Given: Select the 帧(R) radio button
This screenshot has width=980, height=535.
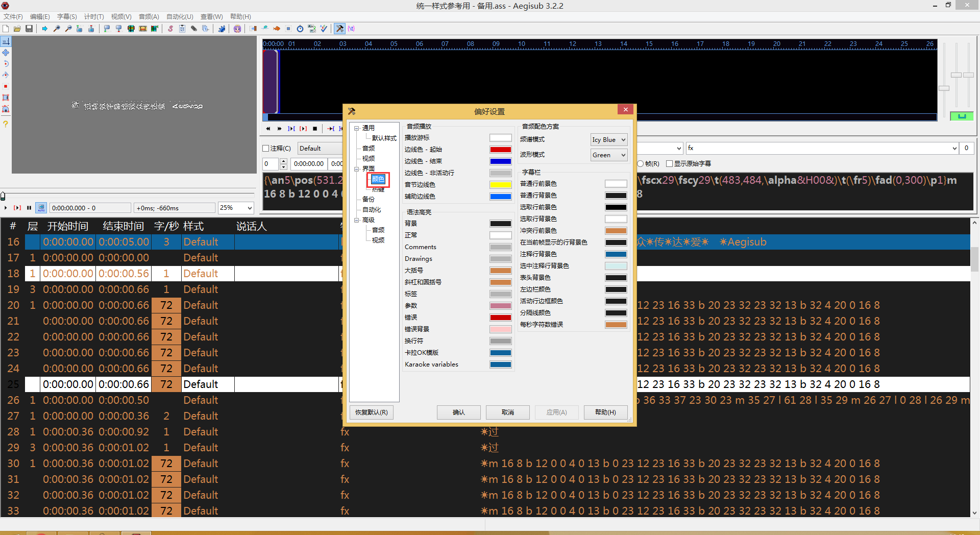Looking at the screenshot, I should (x=648, y=164).
